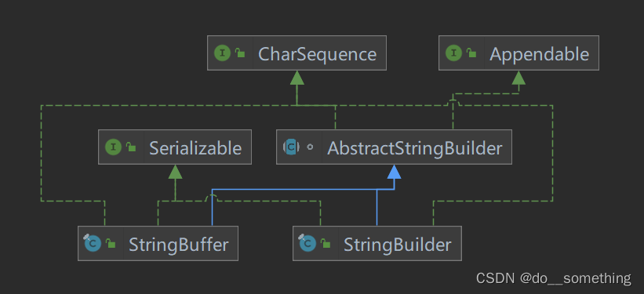The width and height of the screenshot is (644, 294).
Task: Select the CharSequence node label
Action: [x=317, y=54]
